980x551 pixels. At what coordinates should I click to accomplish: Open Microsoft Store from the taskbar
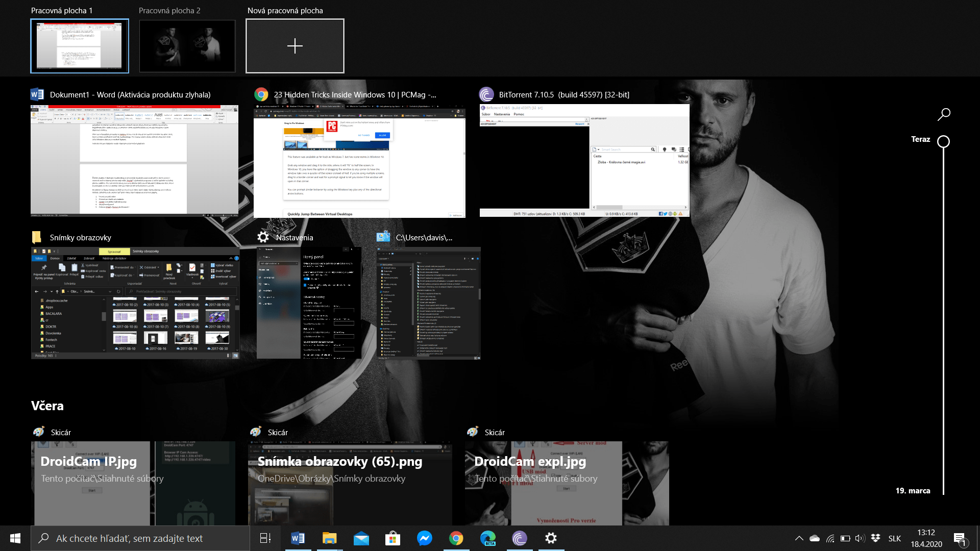click(x=393, y=538)
